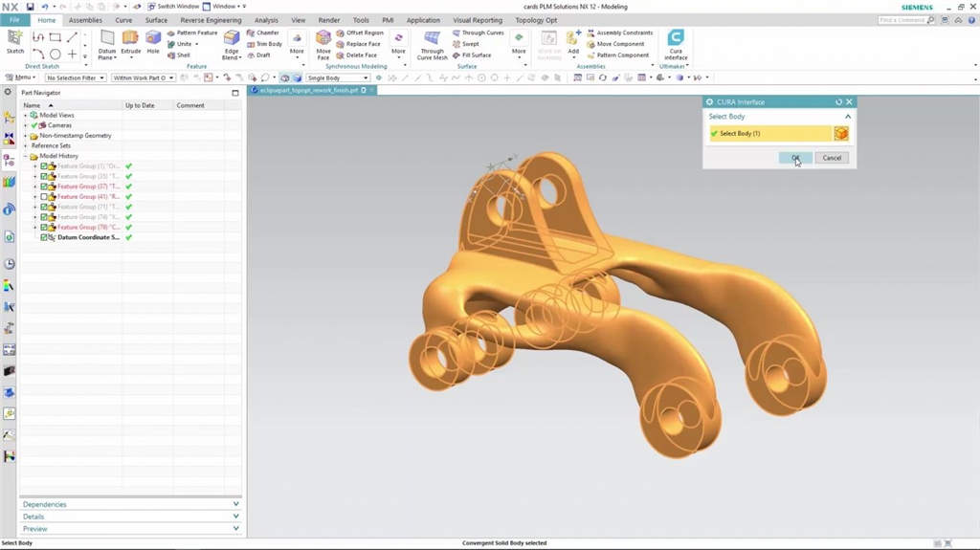Click the Find a Command search box
The height and width of the screenshot is (550, 980).
coord(903,20)
